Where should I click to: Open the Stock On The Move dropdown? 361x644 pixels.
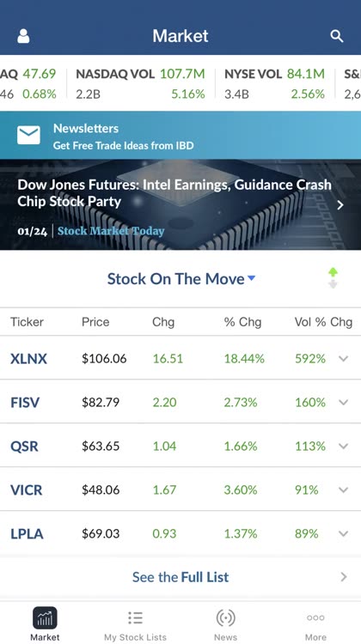click(180, 279)
